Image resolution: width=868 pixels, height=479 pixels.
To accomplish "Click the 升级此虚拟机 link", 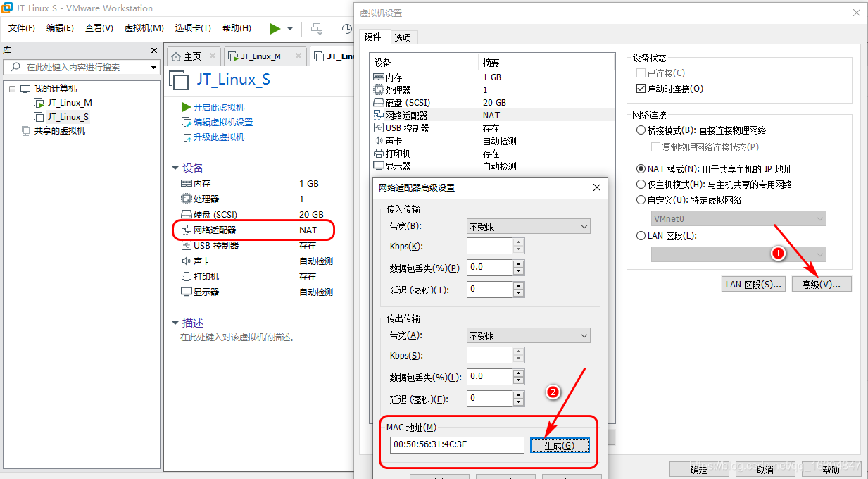I will 218,137.
